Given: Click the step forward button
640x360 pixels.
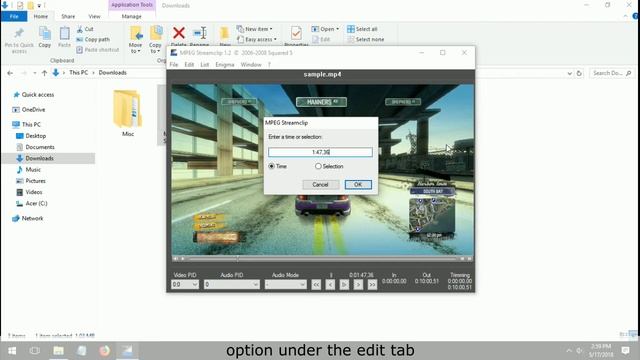Looking at the screenshot, I should pos(358,284).
